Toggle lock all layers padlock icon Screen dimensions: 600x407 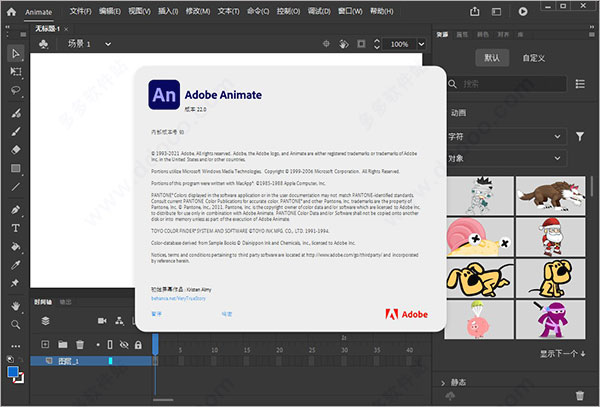click(138, 345)
